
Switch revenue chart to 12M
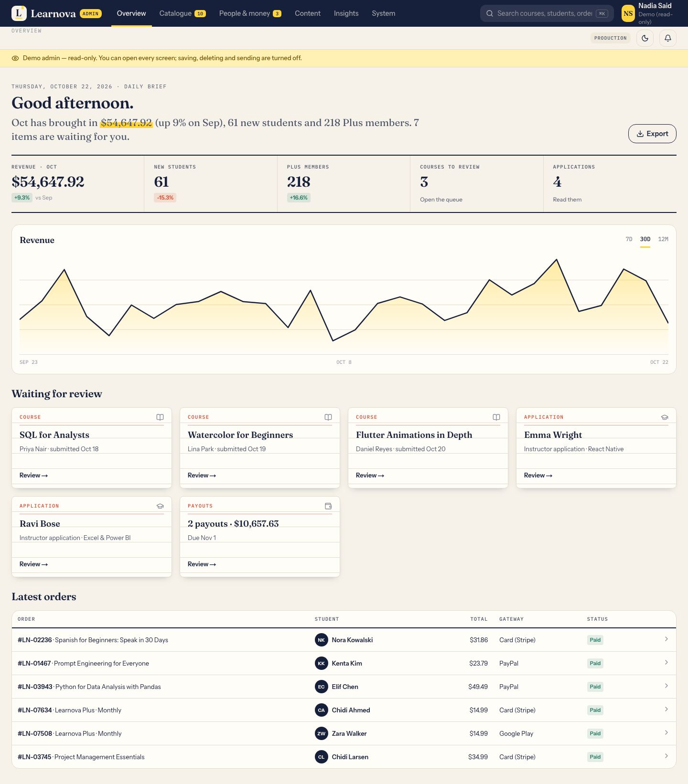pyautogui.click(x=663, y=239)
